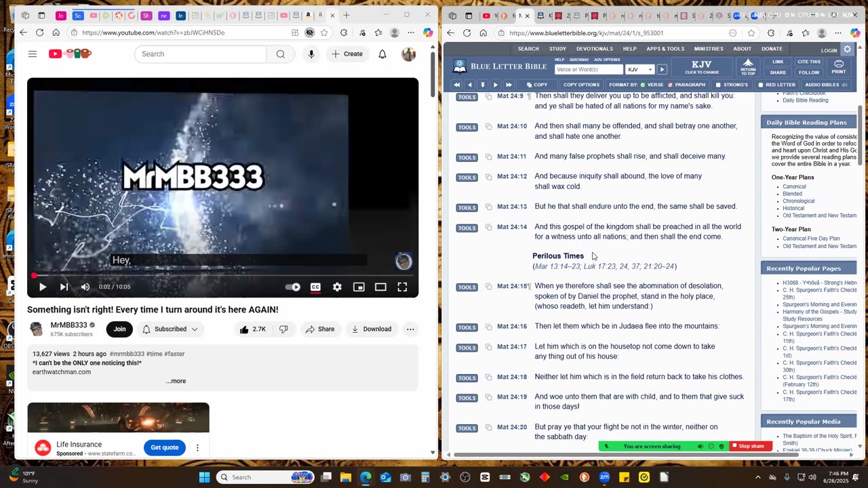
Task: Share the YouTube video
Action: 320,329
